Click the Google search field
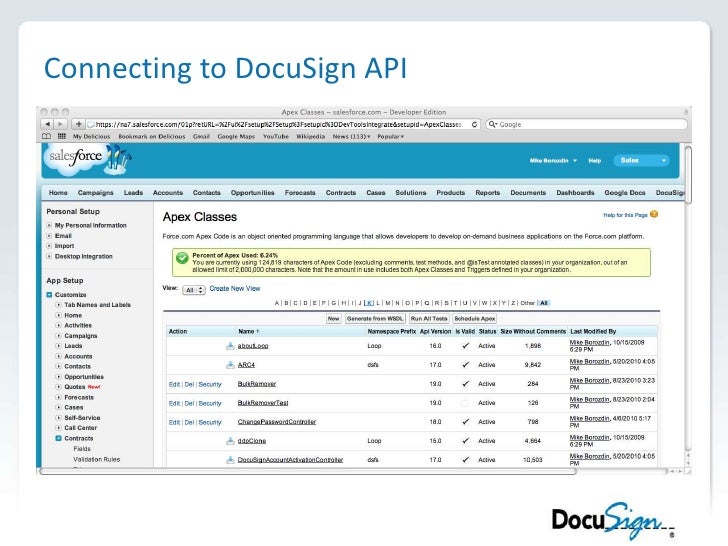 point(586,124)
